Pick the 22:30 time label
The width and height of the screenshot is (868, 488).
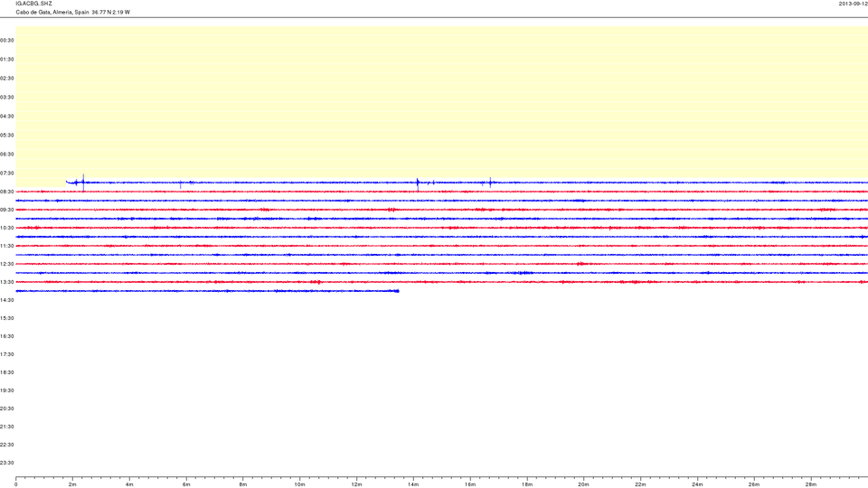click(7, 445)
